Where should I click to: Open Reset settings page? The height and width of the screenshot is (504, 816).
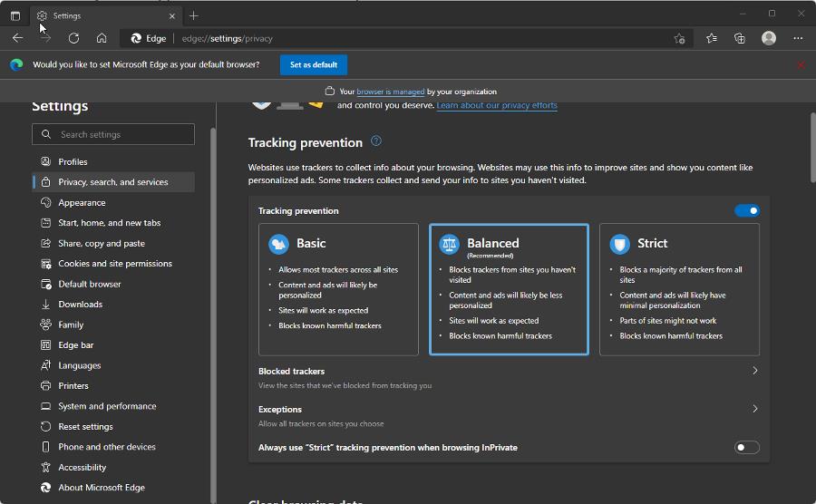113,427
